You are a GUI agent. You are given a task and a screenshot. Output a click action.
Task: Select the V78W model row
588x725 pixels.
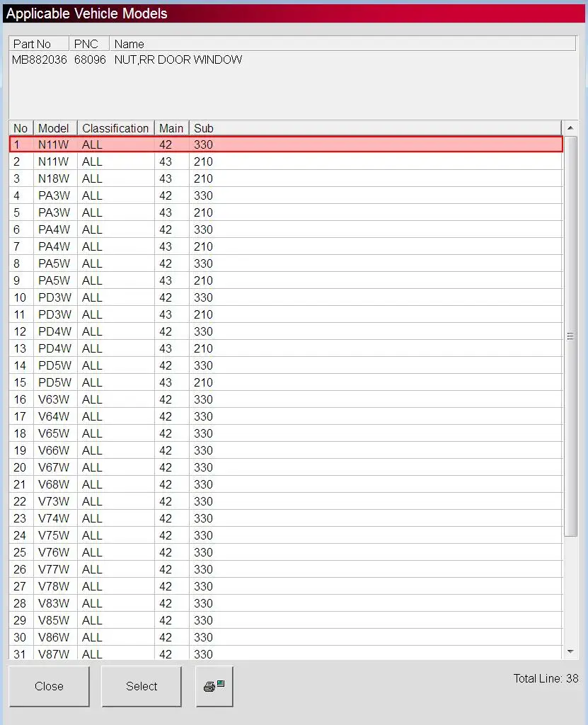pos(286,586)
